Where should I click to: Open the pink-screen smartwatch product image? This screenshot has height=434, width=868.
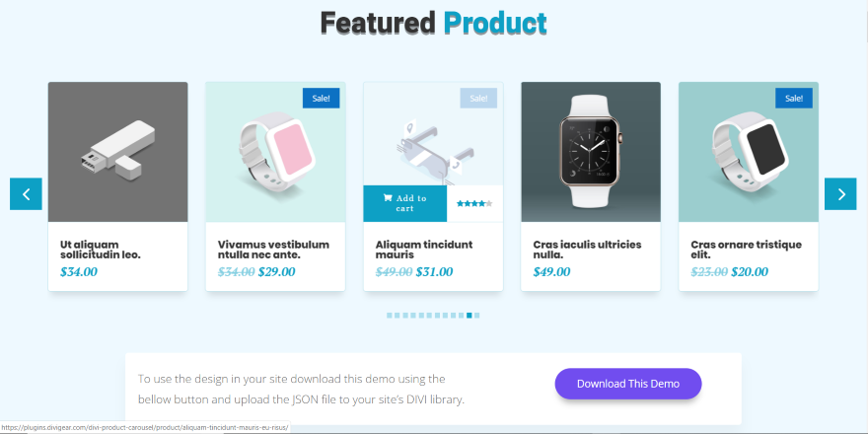pyautogui.click(x=275, y=151)
